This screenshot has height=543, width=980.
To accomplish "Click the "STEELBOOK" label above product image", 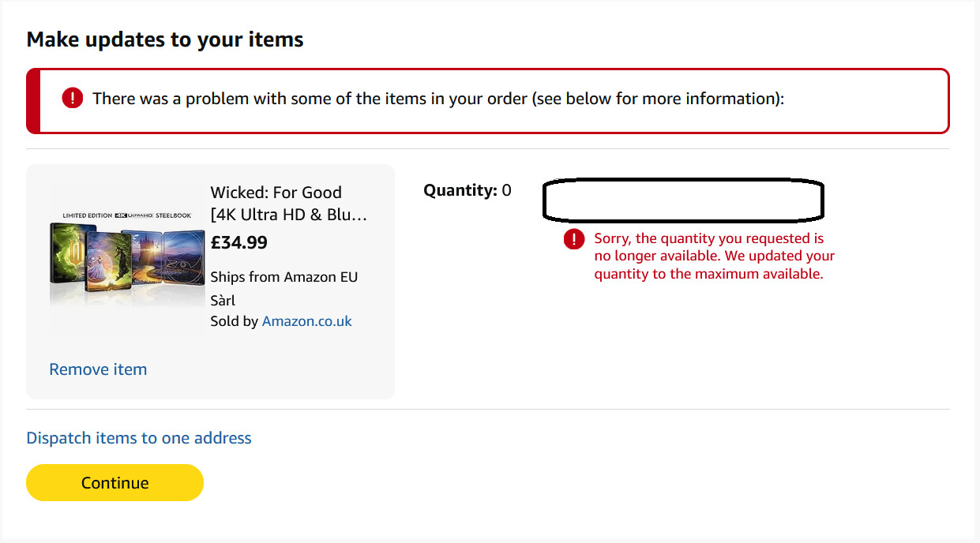I will [x=172, y=215].
